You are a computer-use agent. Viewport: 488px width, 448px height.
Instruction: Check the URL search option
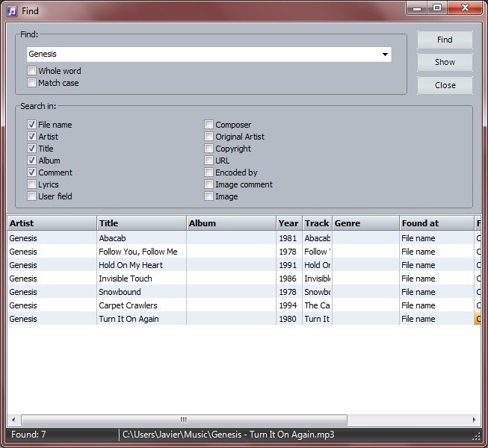(209, 161)
